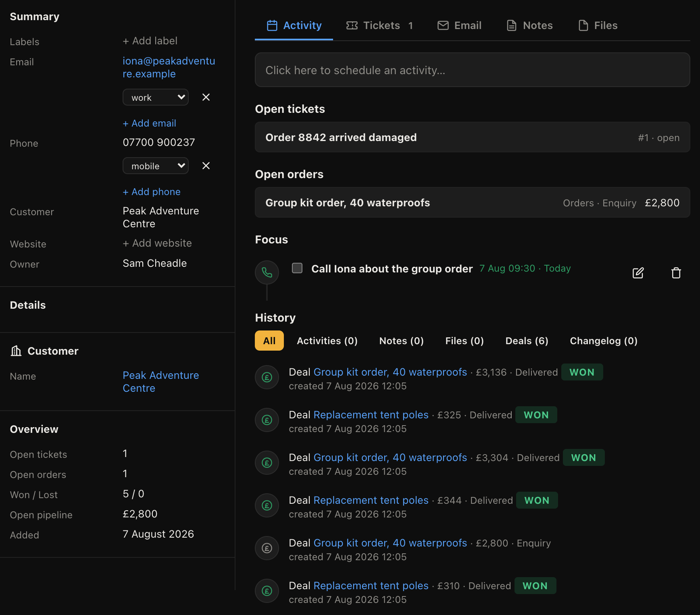This screenshot has height=615, width=700.
Task: Filter history by Deals (6)
Action: pyautogui.click(x=527, y=341)
